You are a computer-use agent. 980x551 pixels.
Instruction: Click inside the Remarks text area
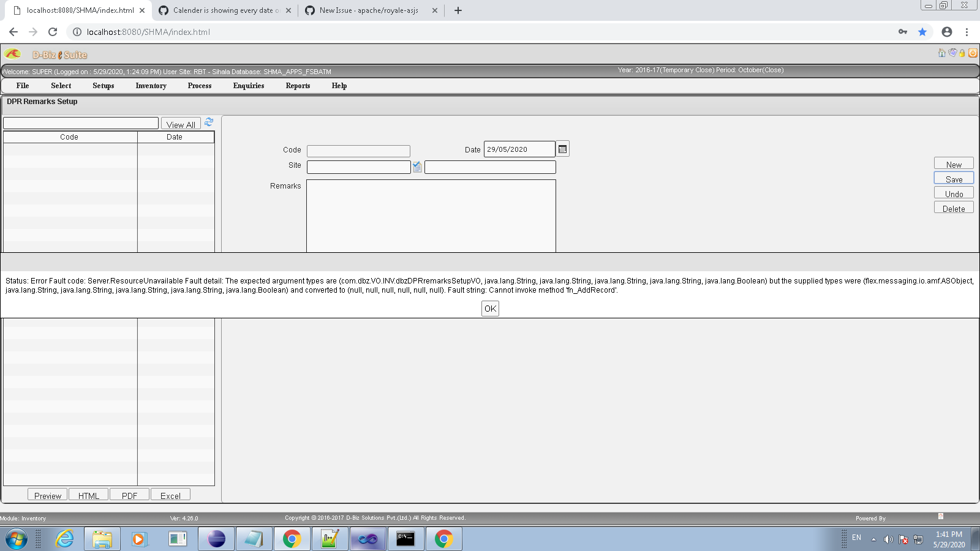pos(431,216)
